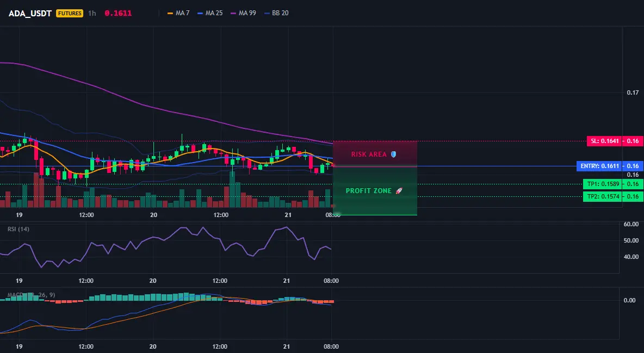Image resolution: width=644 pixels, height=353 pixels.
Task: Click date 20 on the RSI time axis
Action: click(153, 281)
